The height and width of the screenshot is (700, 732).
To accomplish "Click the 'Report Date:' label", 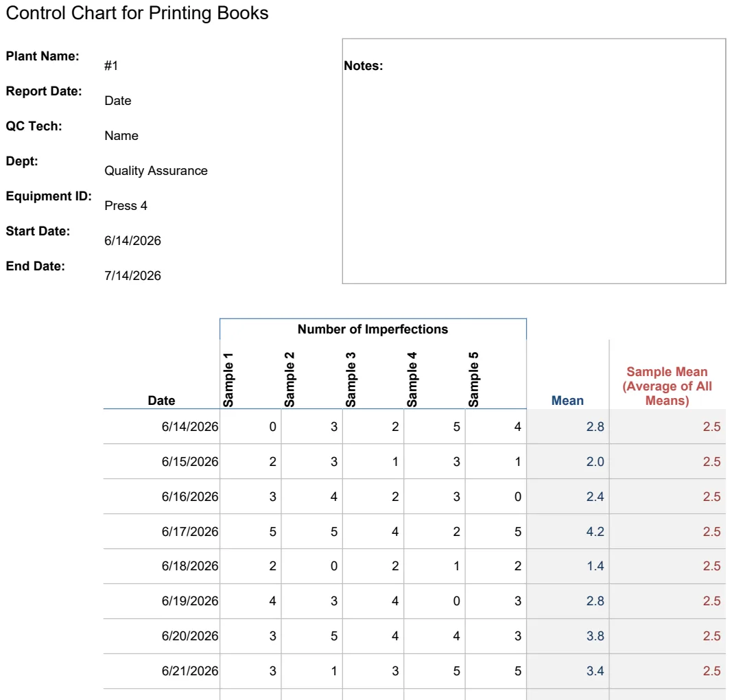I will [x=44, y=91].
